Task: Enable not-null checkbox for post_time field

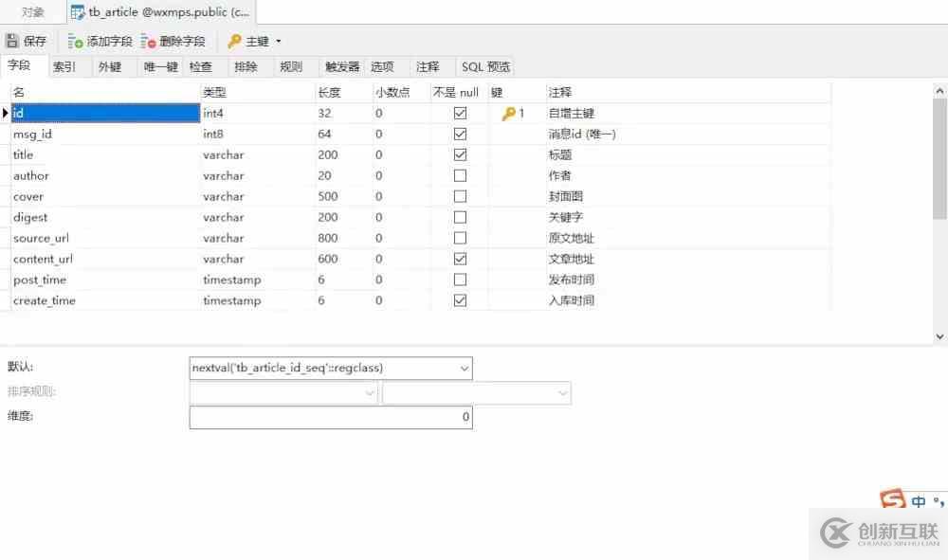Action: (460, 280)
